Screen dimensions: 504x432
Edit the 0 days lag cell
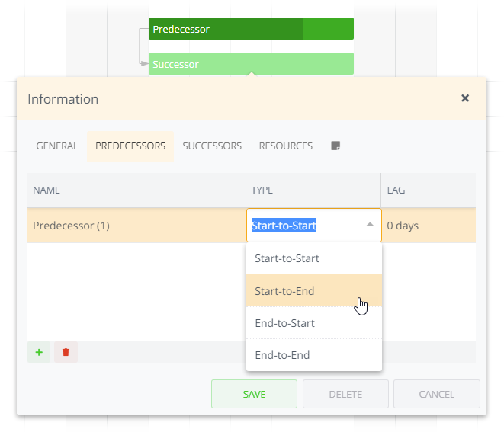click(427, 226)
